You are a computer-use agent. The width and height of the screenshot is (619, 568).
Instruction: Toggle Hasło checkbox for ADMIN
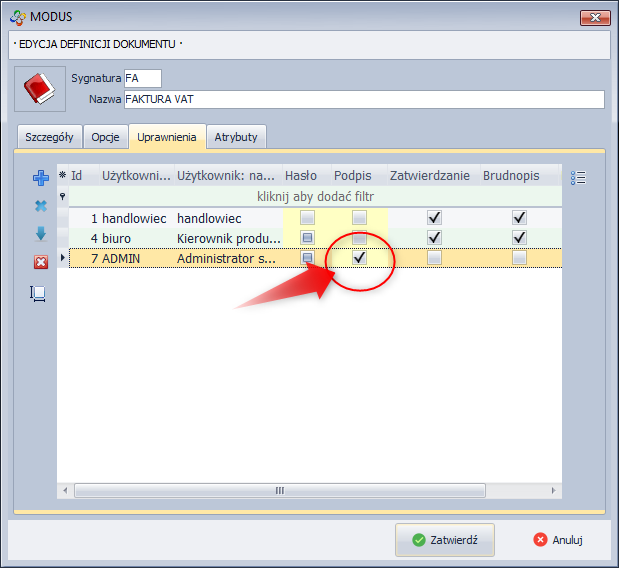coord(307,258)
